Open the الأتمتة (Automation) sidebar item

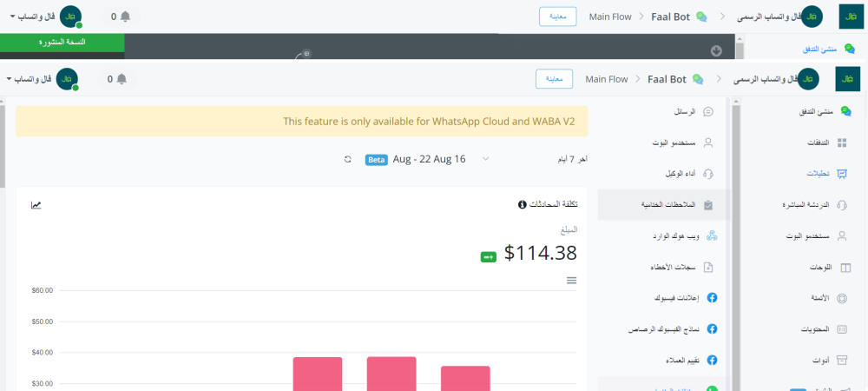tap(840, 298)
